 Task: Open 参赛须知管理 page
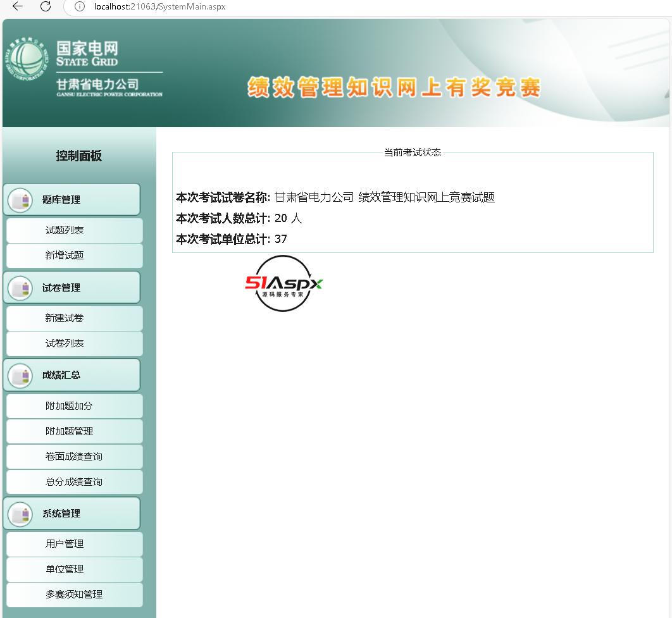click(75, 595)
